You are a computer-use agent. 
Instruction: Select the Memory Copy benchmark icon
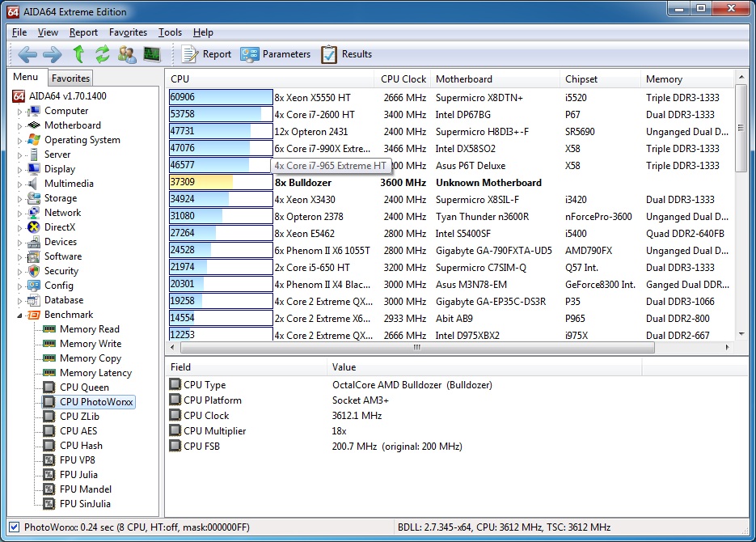click(x=49, y=358)
